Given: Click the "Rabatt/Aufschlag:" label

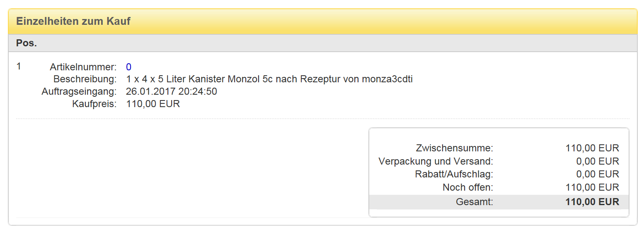Looking at the screenshot, I should (454, 174).
